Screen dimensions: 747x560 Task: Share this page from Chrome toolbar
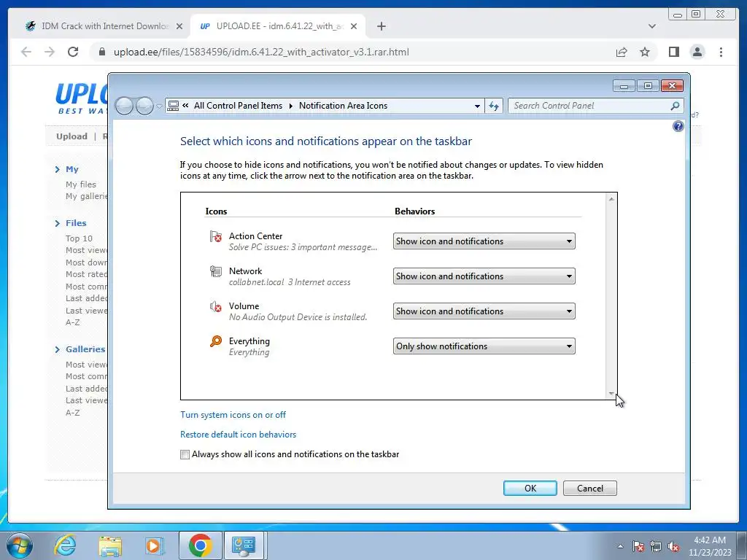click(622, 52)
